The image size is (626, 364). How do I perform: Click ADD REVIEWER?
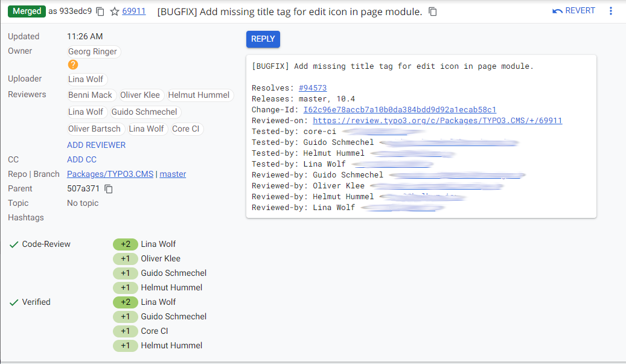(96, 145)
